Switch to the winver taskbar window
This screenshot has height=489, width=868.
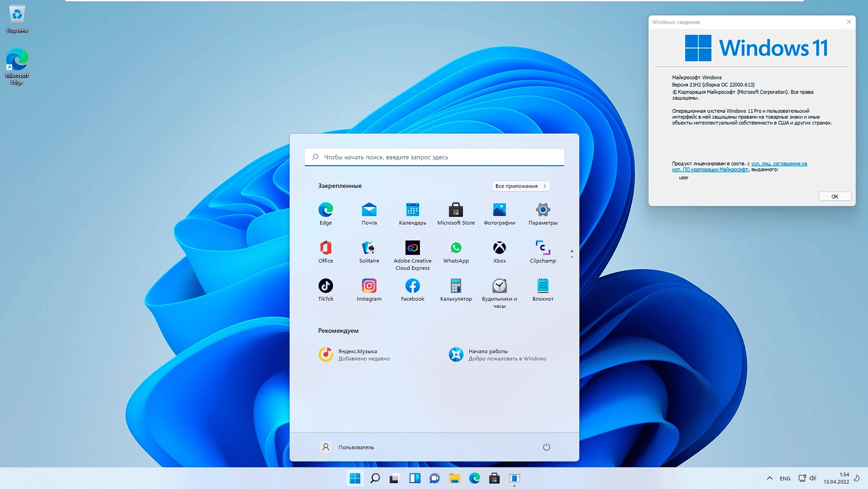[x=514, y=478]
